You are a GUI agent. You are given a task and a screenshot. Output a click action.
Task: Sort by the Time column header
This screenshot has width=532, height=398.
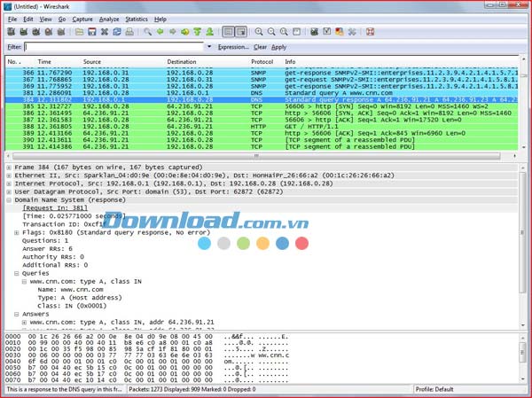tap(44, 62)
